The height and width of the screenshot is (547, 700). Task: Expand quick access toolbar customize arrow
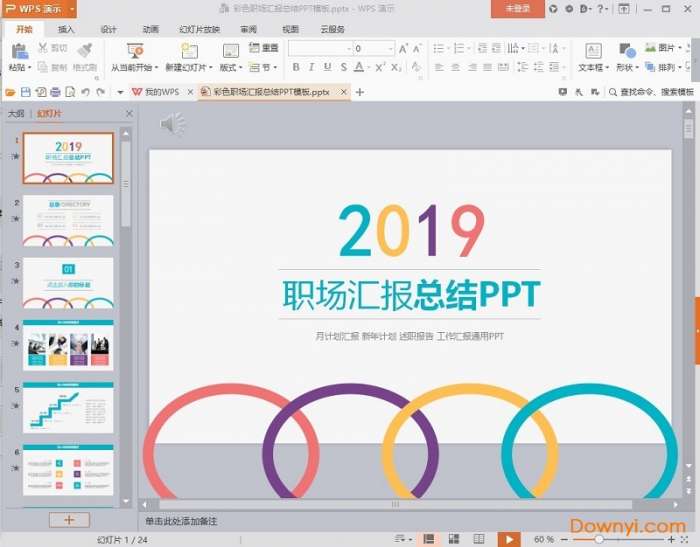[x=120, y=92]
